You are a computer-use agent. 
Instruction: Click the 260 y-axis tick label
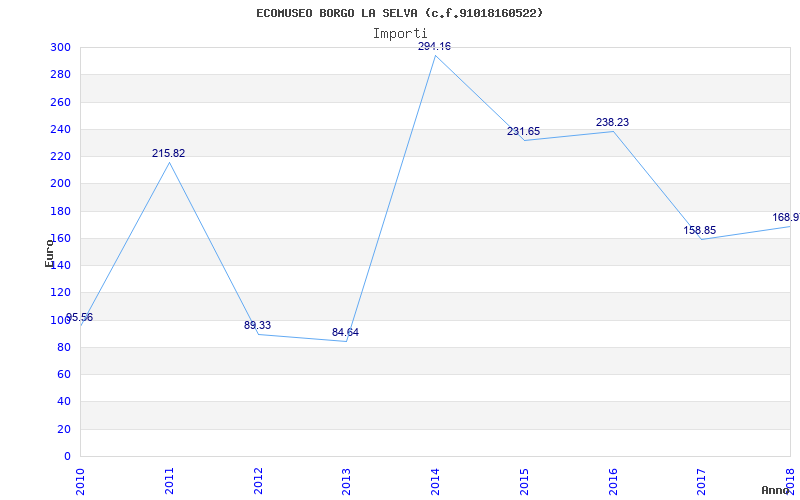[61, 102]
